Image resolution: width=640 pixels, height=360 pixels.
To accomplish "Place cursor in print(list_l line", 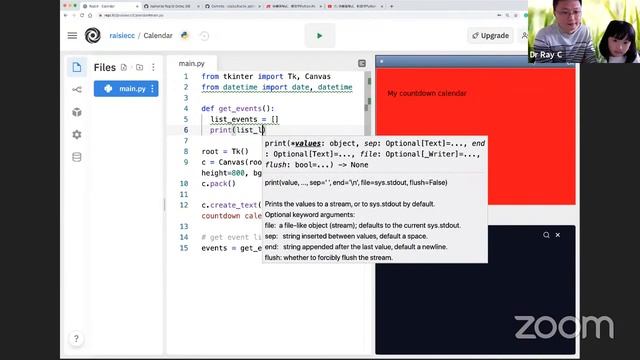I will (238, 130).
